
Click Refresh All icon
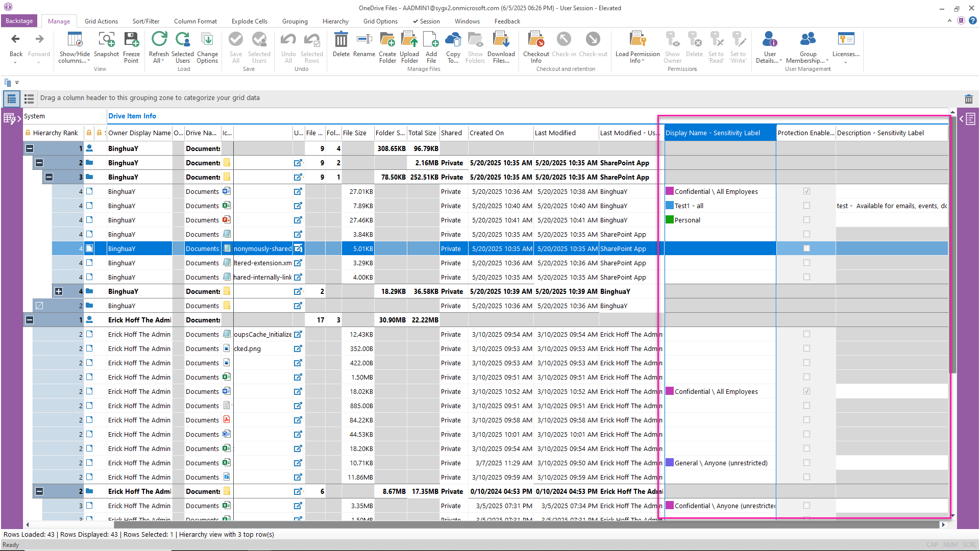(x=159, y=39)
